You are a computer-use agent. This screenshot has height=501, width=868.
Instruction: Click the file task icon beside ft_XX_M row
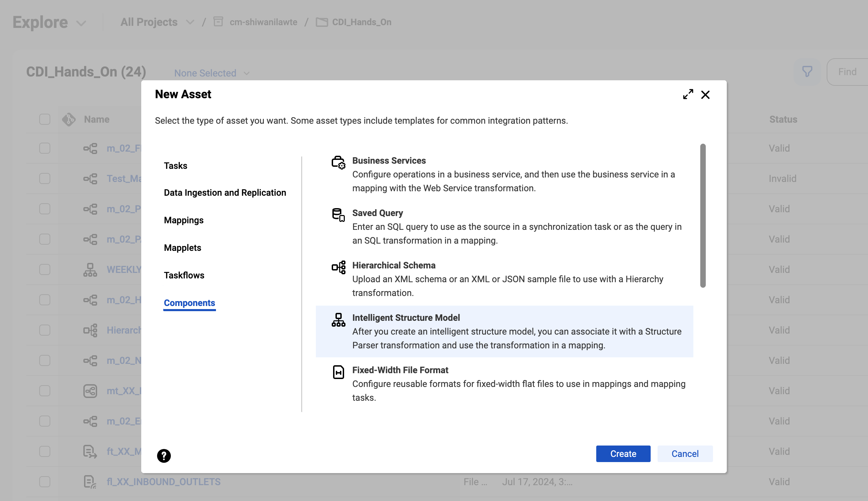tap(90, 451)
